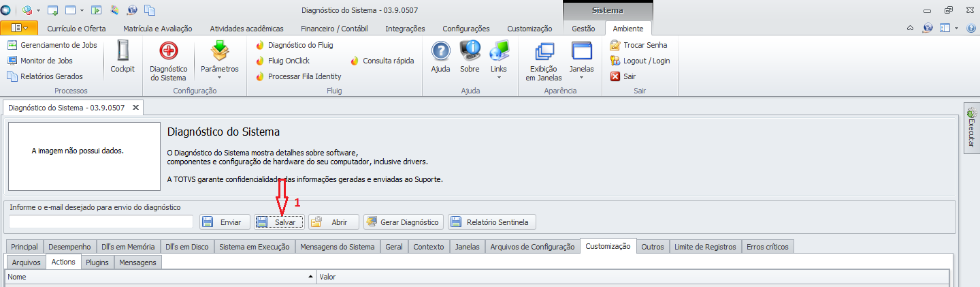Switch to Currículo e Oferta ribbon tab
This screenshot has width=980, height=287.
click(76, 29)
